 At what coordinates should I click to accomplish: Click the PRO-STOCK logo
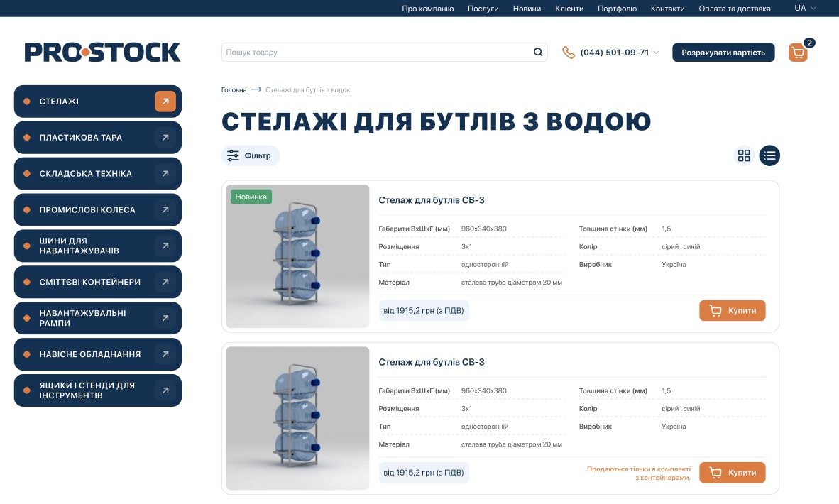[103, 53]
